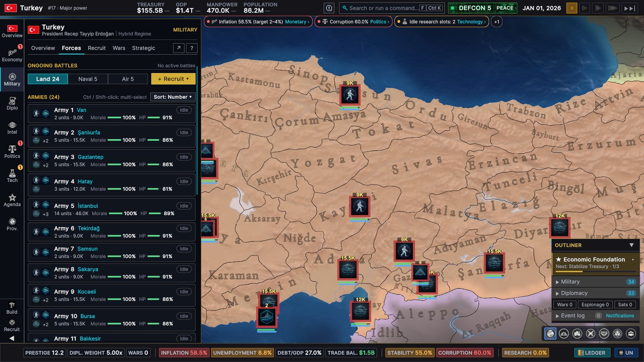Select the atom research map mode
Image resolution: width=644 pixels, height=362 pixels.
tap(617, 333)
